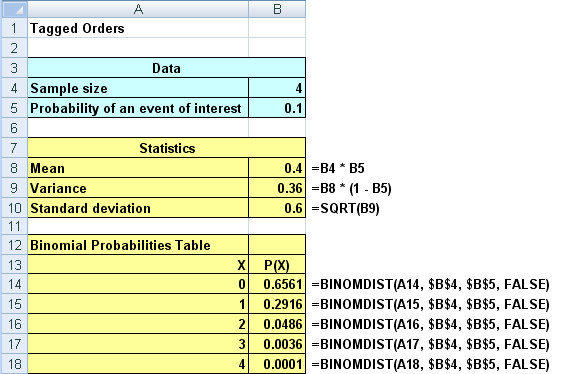
Task: Select row 6 header
Action: (x=15, y=128)
